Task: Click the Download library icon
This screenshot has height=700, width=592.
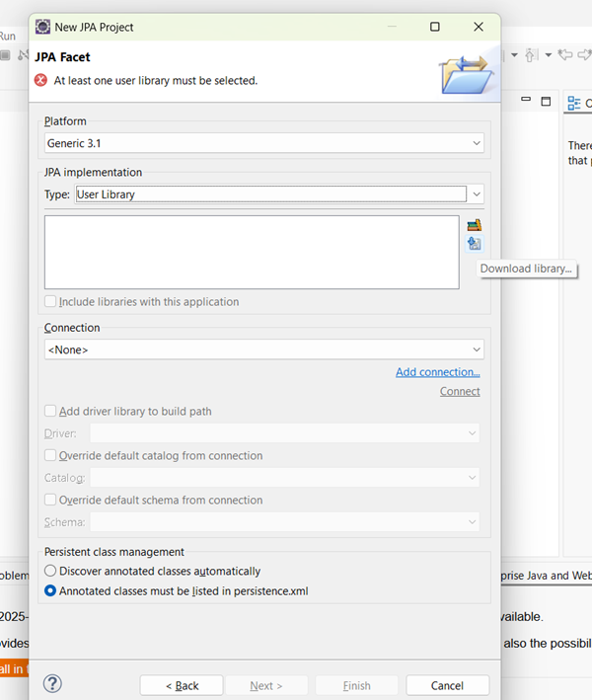Action: [474, 243]
